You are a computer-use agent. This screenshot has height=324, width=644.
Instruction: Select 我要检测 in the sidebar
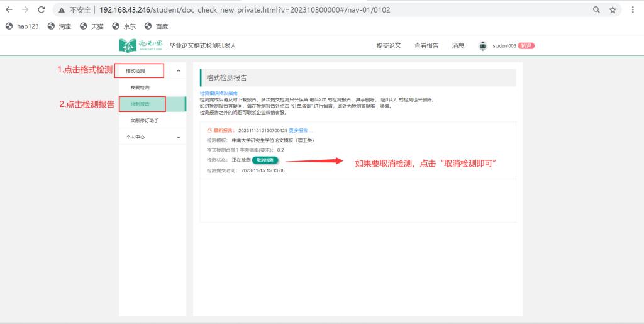coord(140,87)
